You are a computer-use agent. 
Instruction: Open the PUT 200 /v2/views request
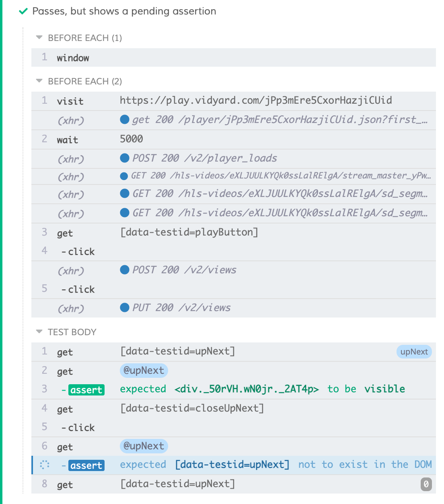(x=234, y=308)
